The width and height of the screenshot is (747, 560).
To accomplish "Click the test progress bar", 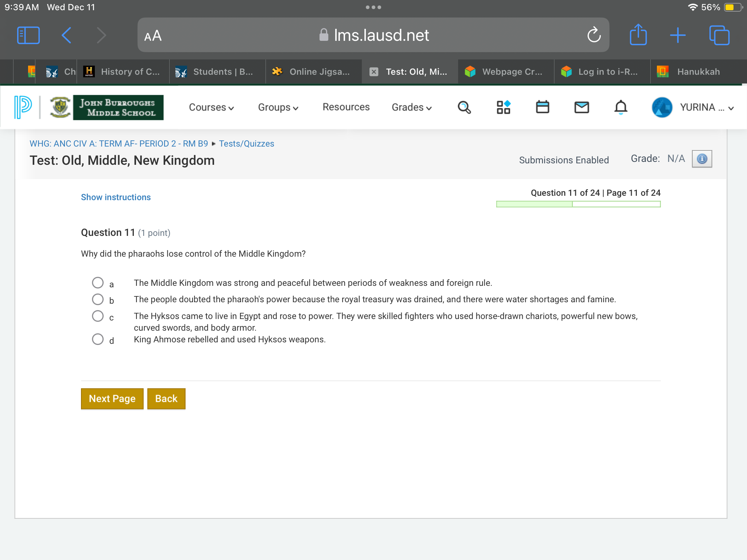I will (x=578, y=204).
